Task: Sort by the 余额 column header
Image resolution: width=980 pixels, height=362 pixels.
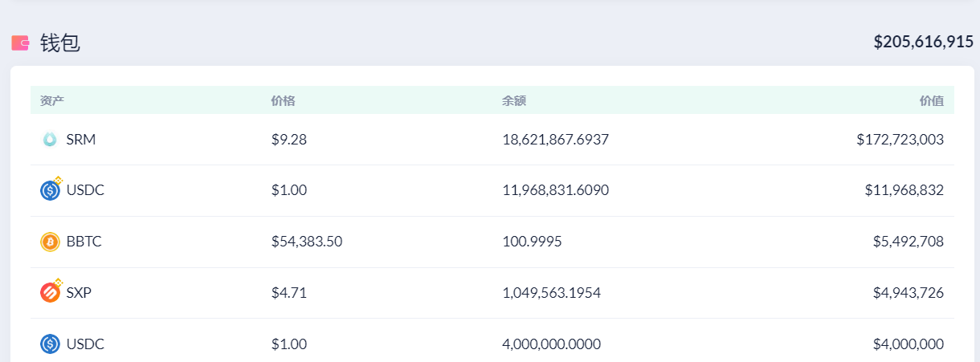Action: click(x=514, y=100)
